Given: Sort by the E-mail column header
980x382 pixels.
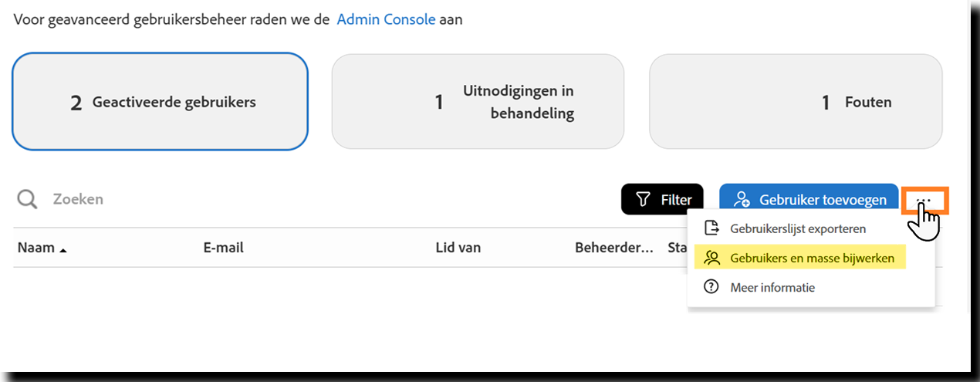Looking at the screenshot, I should click(x=223, y=248).
